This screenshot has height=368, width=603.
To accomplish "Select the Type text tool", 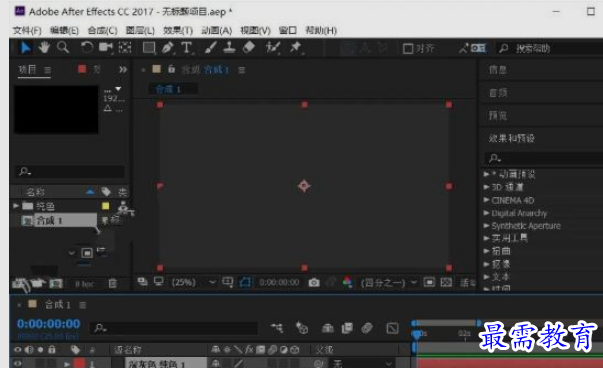I will [x=187, y=48].
